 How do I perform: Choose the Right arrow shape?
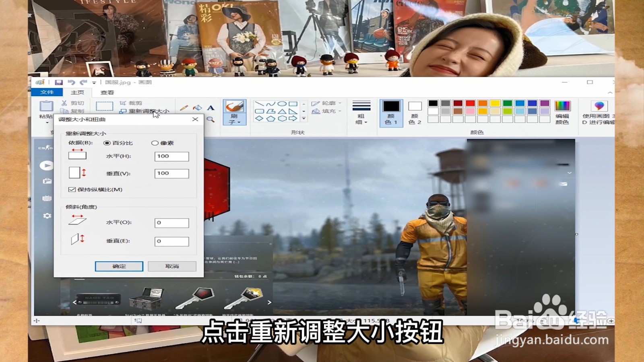[x=293, y=118]
